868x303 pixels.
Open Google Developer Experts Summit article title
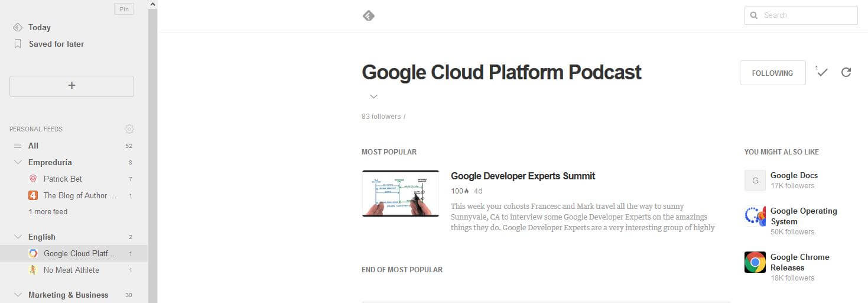(523, 176)
